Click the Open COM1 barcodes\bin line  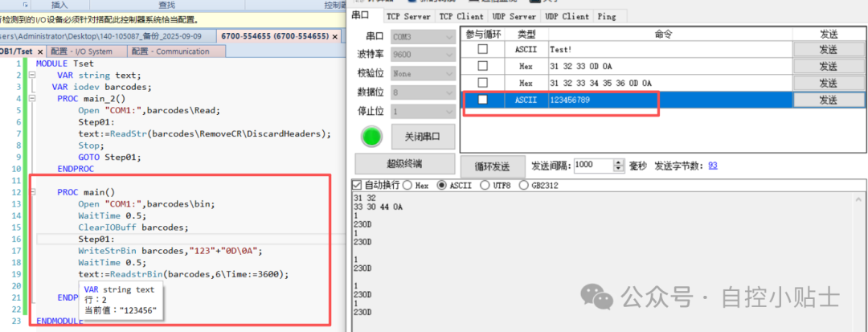pyautogui.click(x=146, y=204)
